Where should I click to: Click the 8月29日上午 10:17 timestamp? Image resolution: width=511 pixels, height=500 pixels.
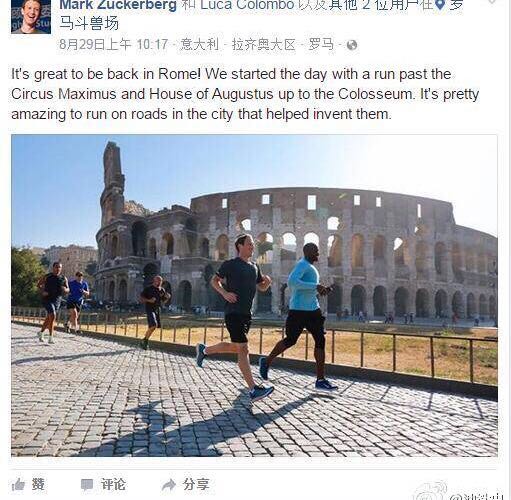tap(113, 45)
